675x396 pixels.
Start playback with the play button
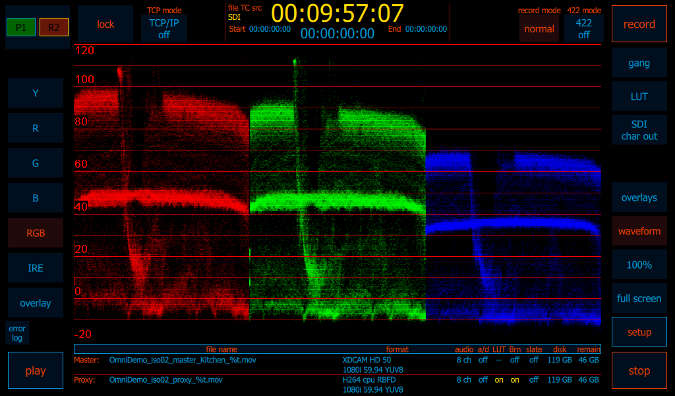click(x=36, y=371)
